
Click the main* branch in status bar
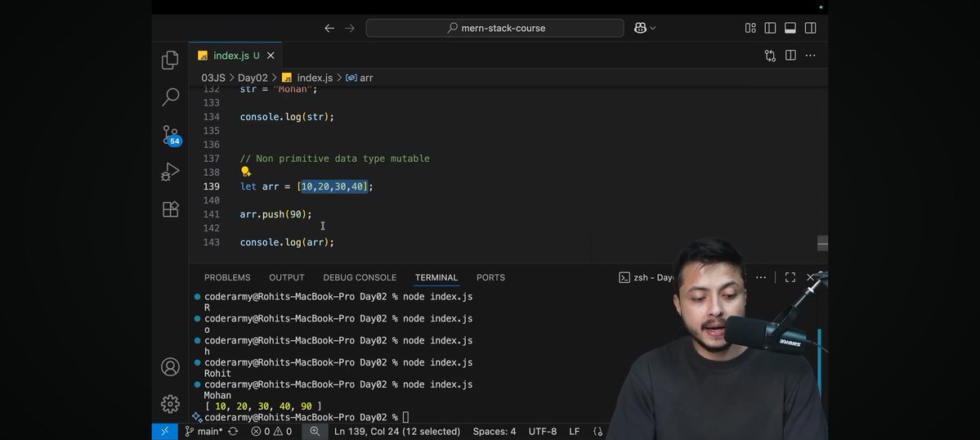point(204,431)
